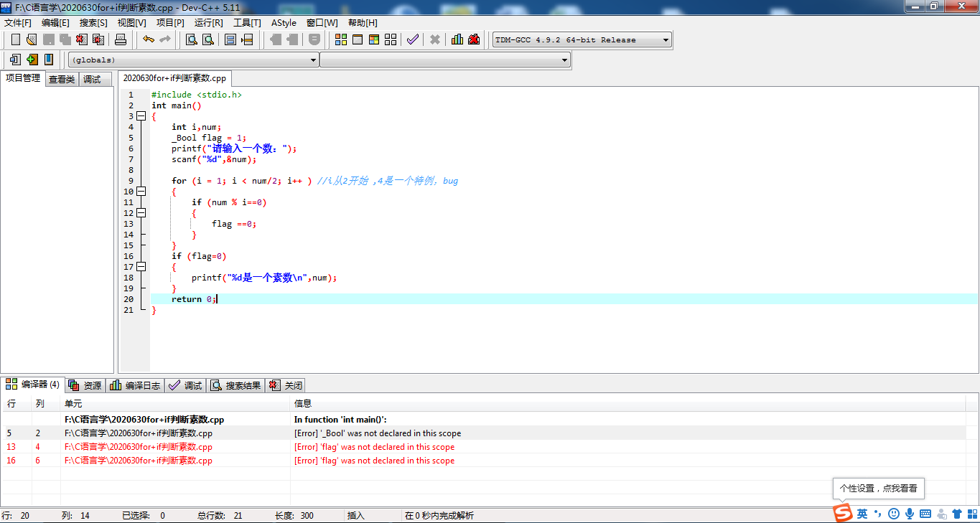Click the Sogou emoji smiley icon
Screen dimensions: 980x523
tap(894, 514)
